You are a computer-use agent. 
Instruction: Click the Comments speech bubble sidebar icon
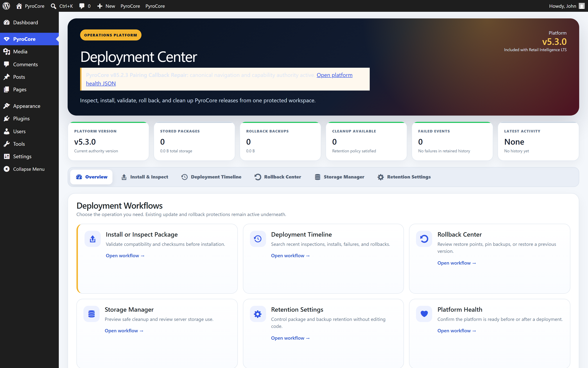pos(7,64)
